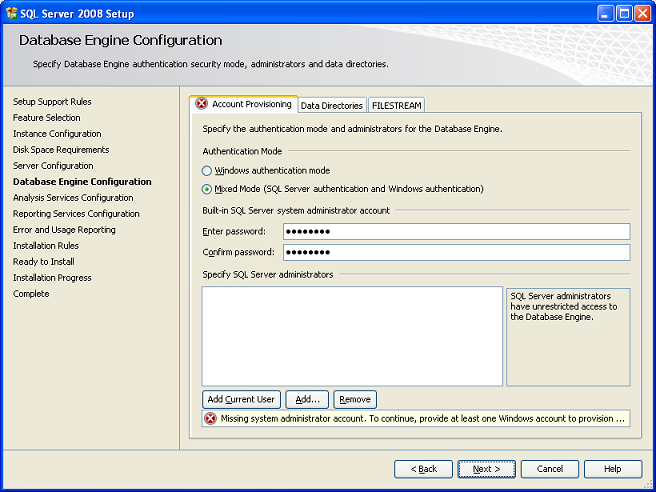The width and height of the screenshot is (656, 492).
Task: Click the Specify SQL Server administrators label
Action: coord(268,274)
